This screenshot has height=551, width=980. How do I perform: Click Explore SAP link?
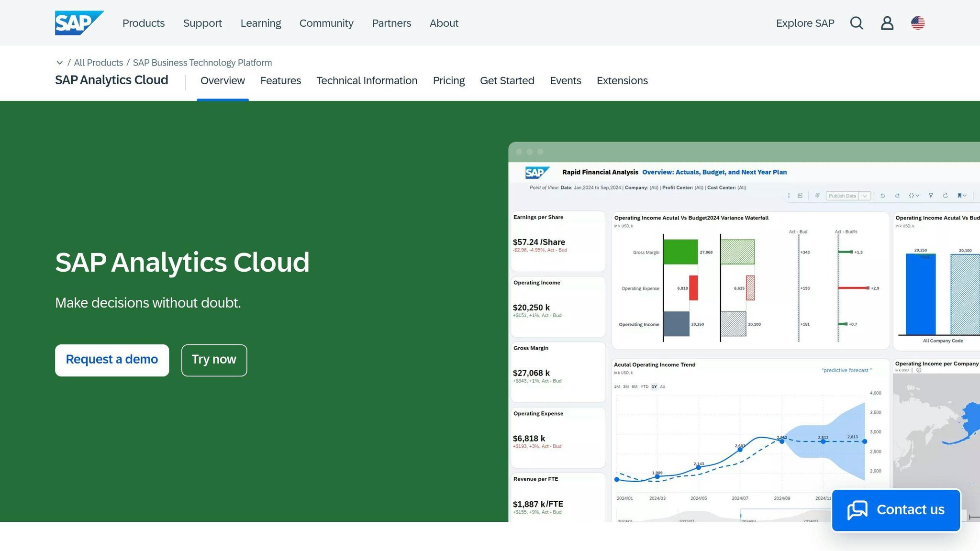click(805, 23)
